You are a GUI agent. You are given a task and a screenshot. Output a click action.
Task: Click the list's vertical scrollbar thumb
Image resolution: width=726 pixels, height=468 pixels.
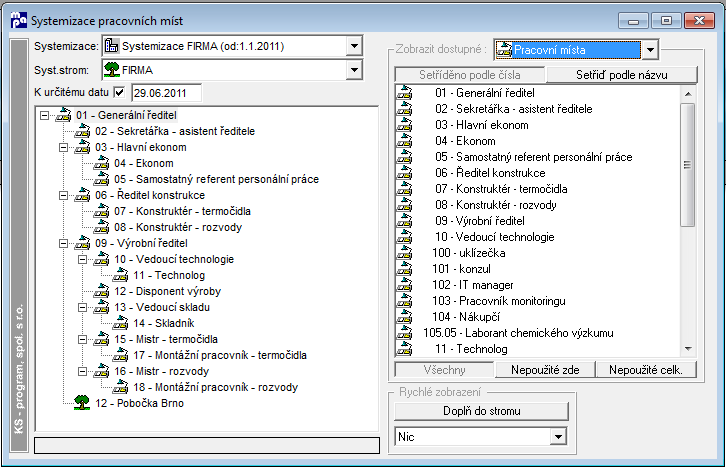tap(688, 165)
